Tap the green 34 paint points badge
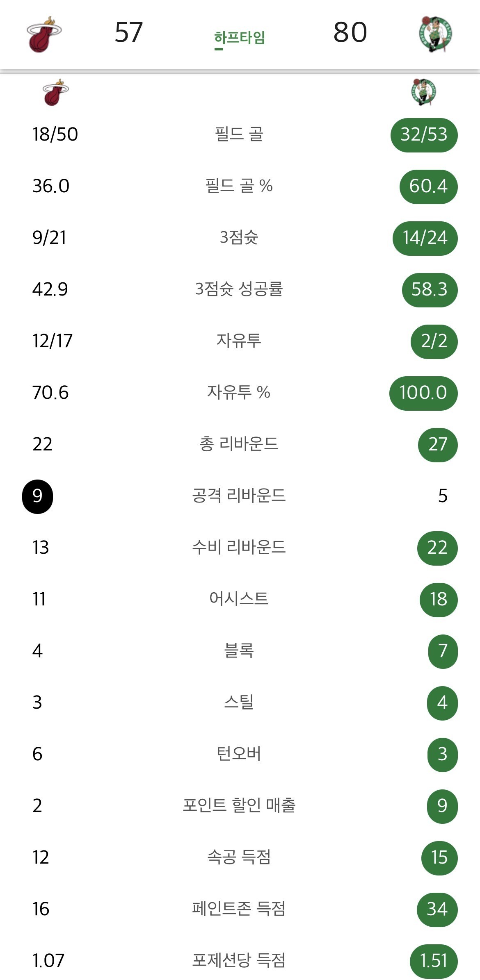This screenshot has height=980, width=480. pyautogui.click(x=437, y=910)
